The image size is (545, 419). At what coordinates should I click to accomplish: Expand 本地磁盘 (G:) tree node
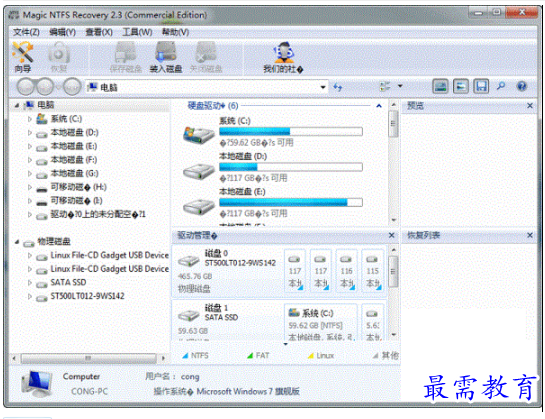[x=30, y=174]
